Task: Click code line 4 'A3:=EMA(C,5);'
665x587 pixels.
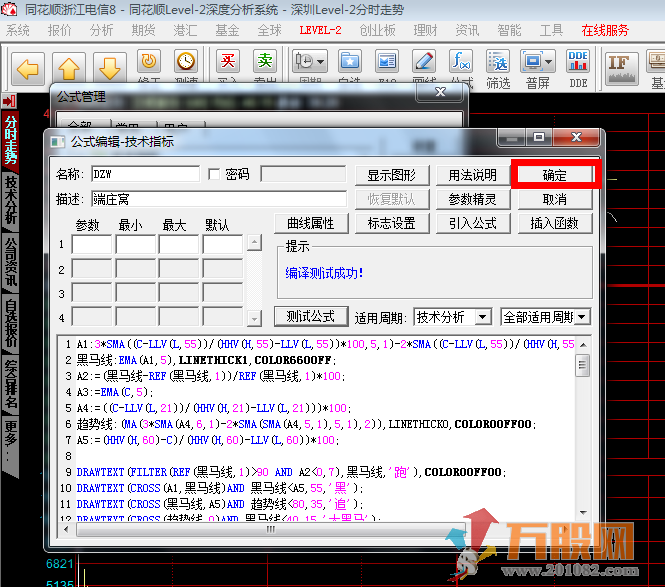Action: [x=115, y=392]
